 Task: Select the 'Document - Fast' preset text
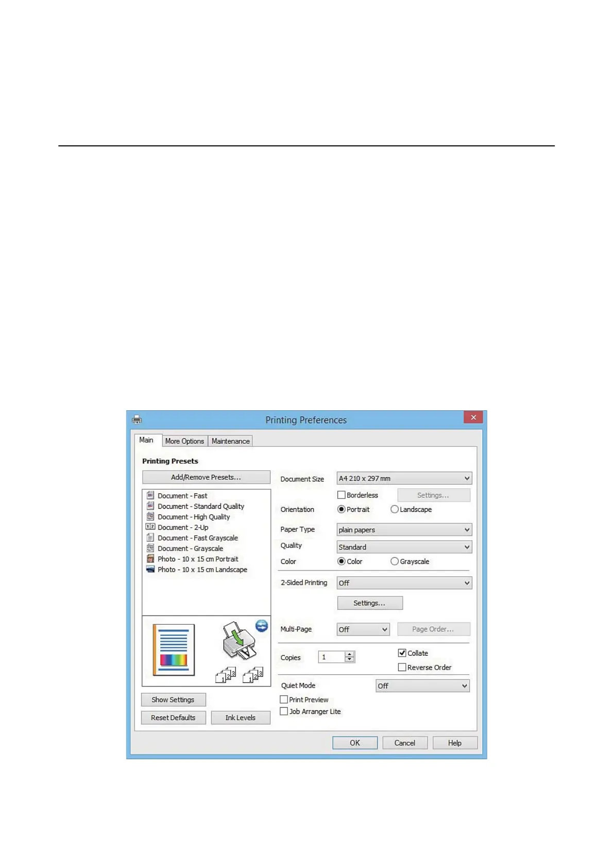coord(182,496)
